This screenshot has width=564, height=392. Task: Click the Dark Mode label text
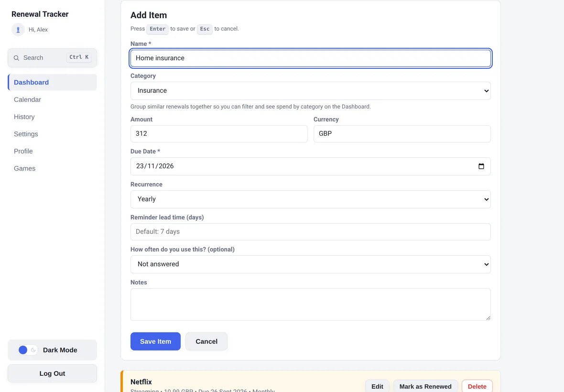click(x=60, y=350)
